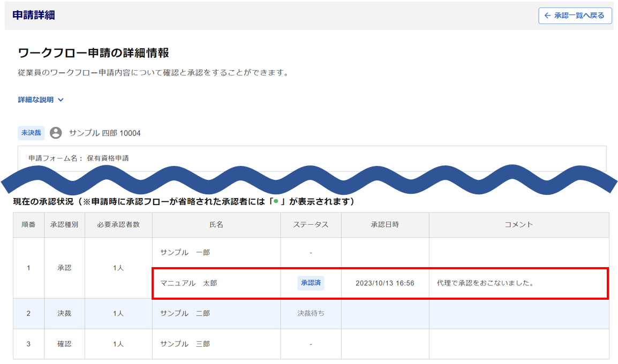Image resolution: width=618 pixels, height=364 pixels.
Task: Click the 氏名 column header
Action: [216, 225]
